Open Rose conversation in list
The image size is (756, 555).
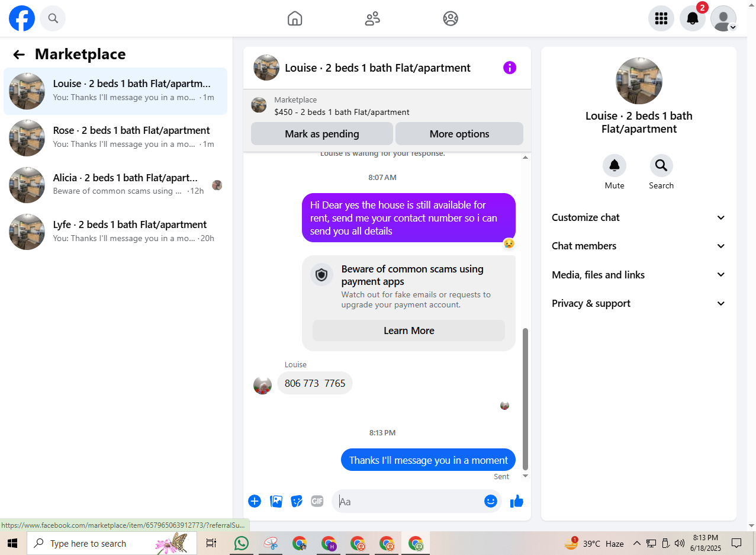pos(115,137)
